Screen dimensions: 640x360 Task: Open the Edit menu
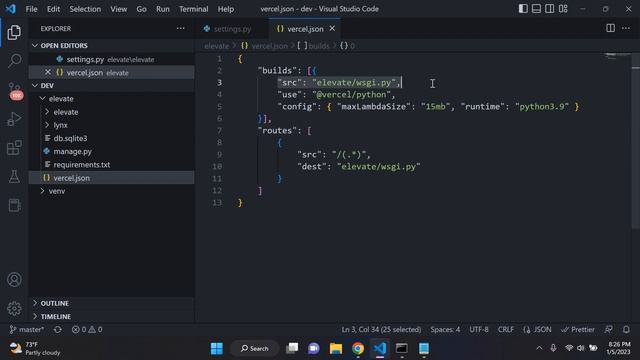pos(53,9)
